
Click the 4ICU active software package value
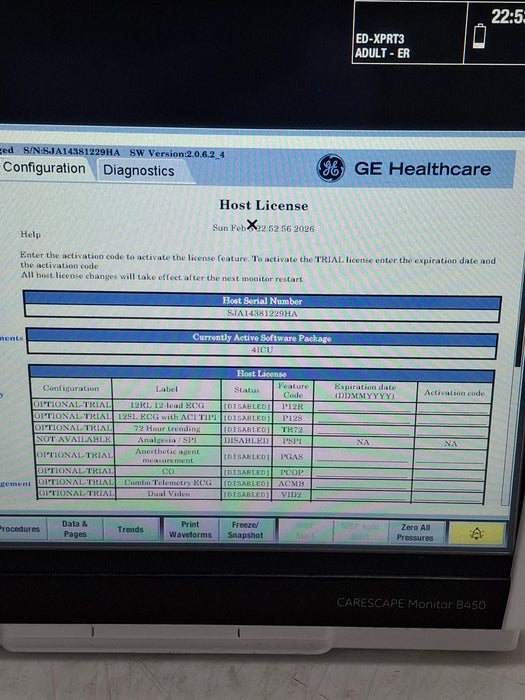coord(262,350)
